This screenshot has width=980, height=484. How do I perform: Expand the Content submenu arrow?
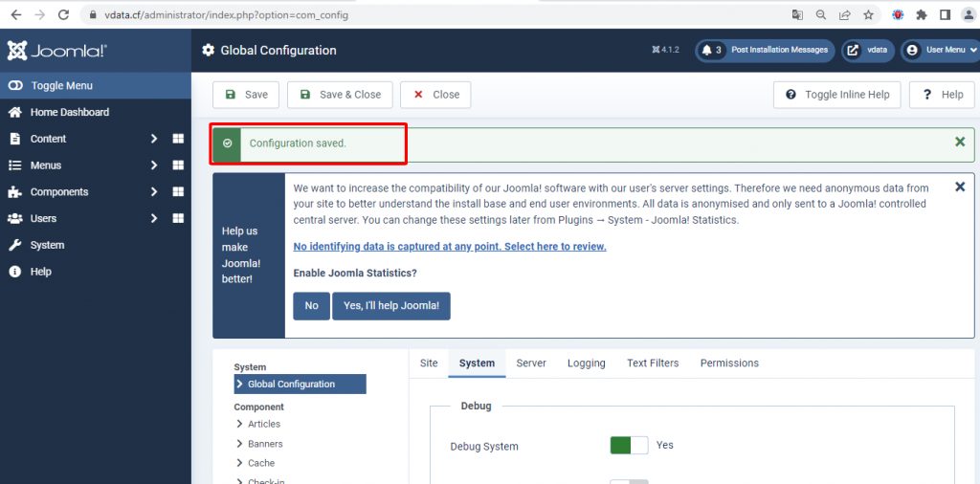click(153, 139)
